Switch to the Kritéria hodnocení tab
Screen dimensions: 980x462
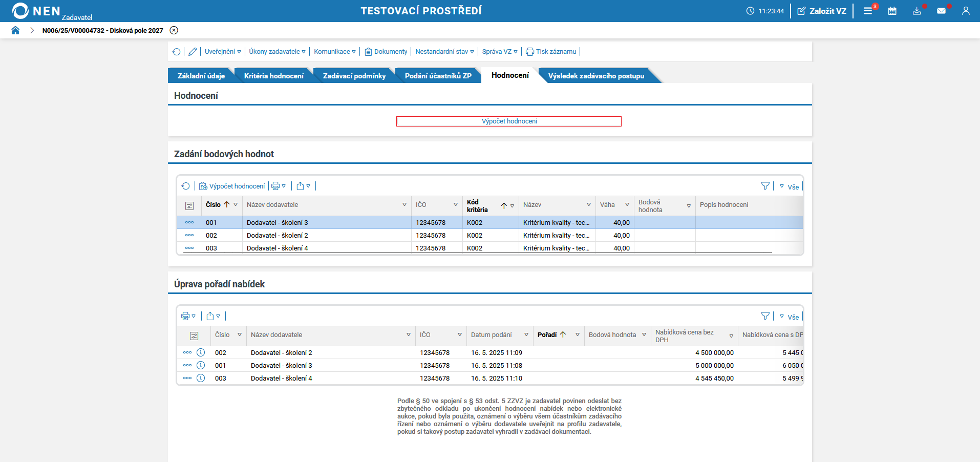[x=273, y=76]
